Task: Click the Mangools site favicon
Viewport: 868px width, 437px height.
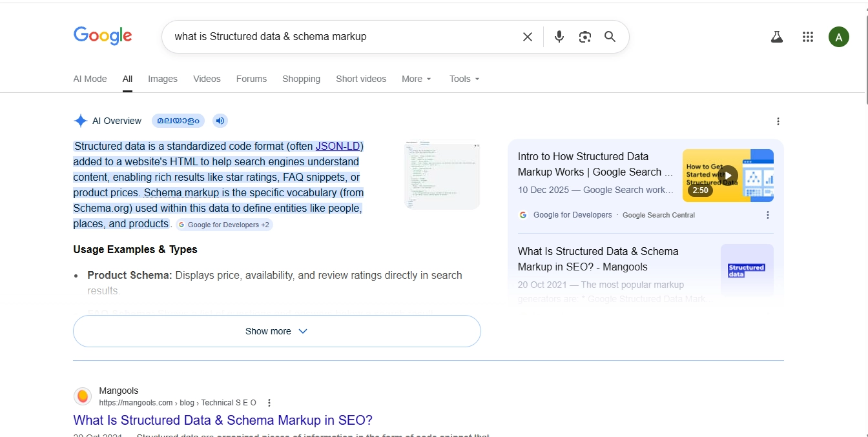Action: click(x=83, y=396)
